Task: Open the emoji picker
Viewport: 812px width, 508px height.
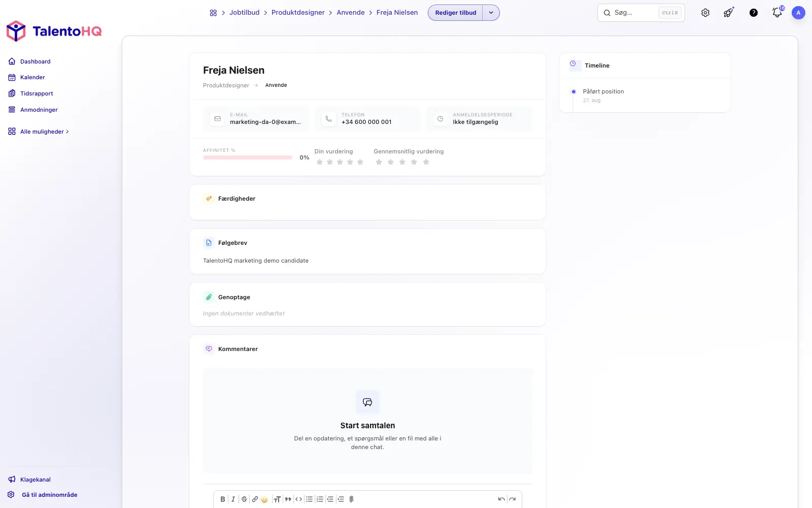Action: (x=264, y=499)
